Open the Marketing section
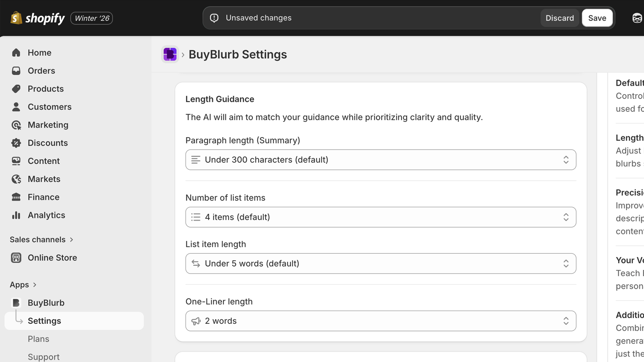The height and width of the screenshot is (362, 644). tap(48, 125)
